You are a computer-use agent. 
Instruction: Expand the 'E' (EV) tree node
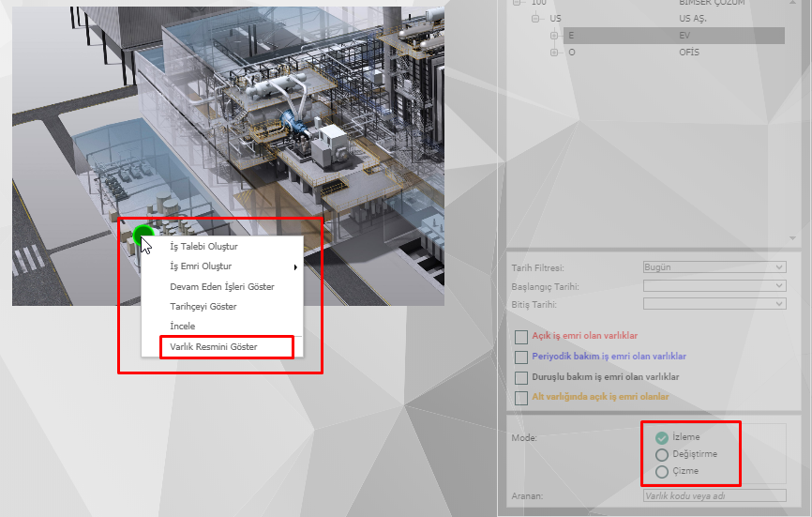coord(554,36)
